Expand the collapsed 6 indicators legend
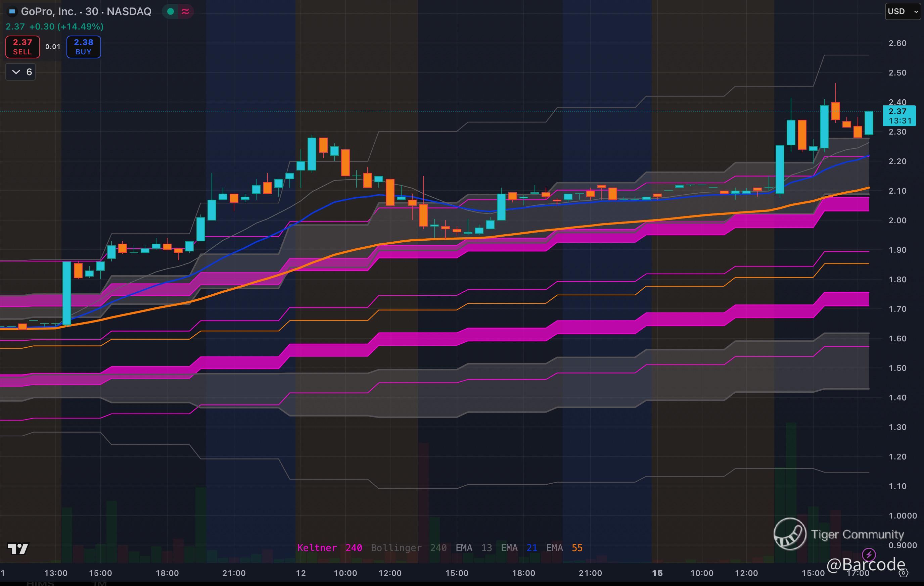The width and height of the screenshot is (924, 586). [21, 72]
